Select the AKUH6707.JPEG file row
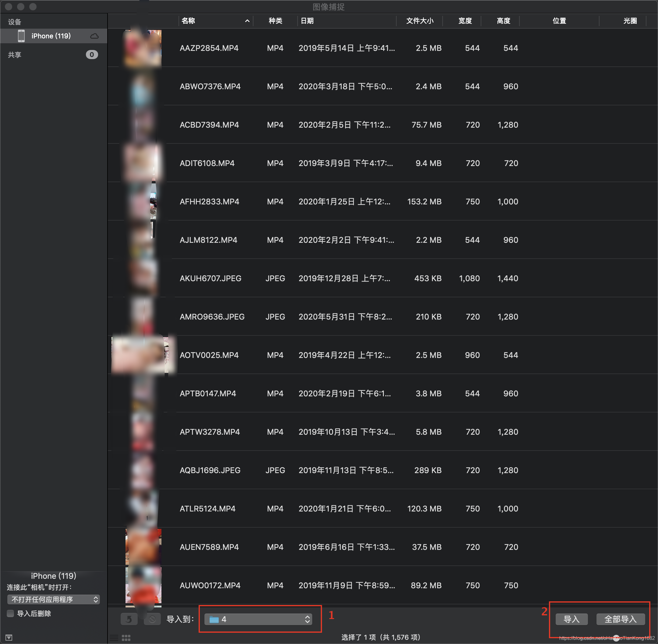 point(210,278)
